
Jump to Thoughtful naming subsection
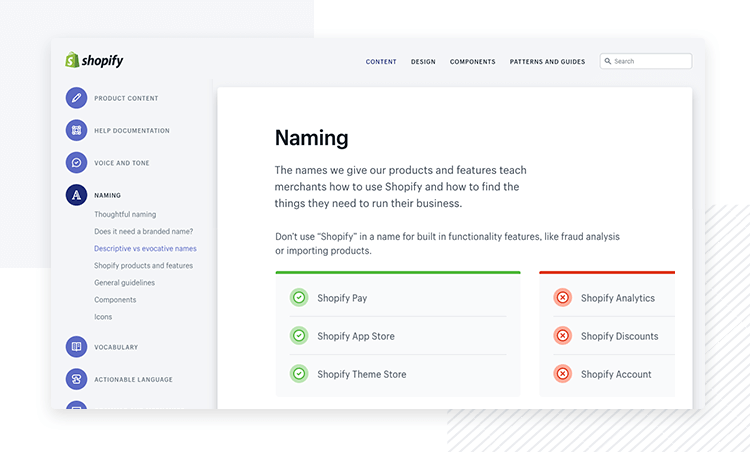125,214
